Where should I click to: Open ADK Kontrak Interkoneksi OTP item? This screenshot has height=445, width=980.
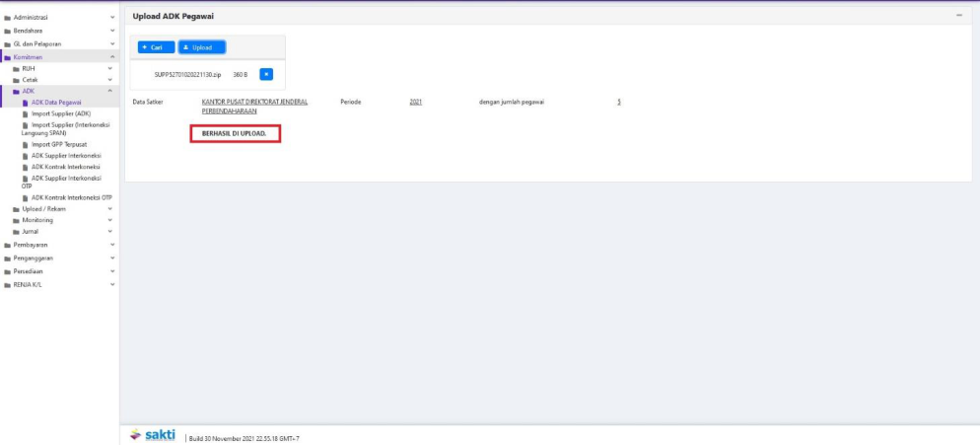(71, 197)
